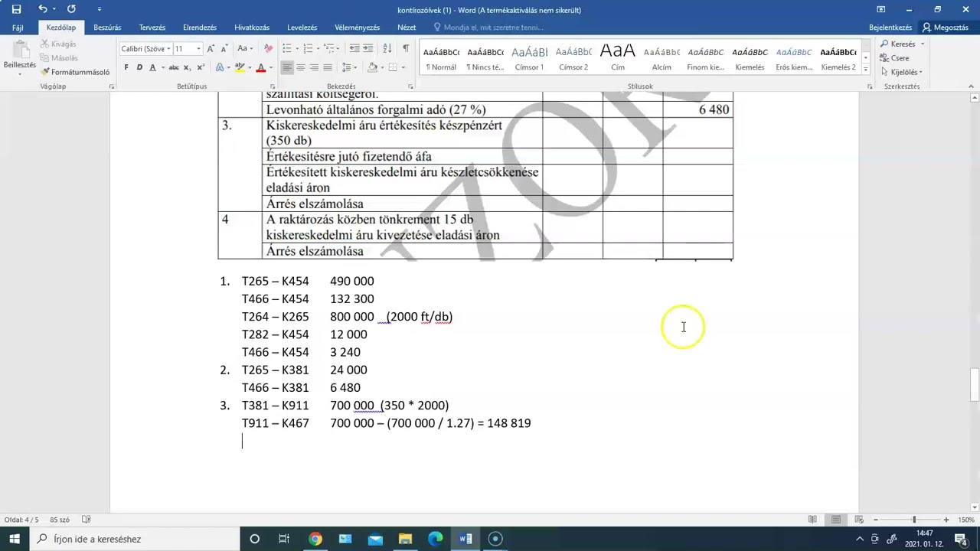Toggle bold formatting (F button)
980x551 pixels.
(x=126, y=67)
